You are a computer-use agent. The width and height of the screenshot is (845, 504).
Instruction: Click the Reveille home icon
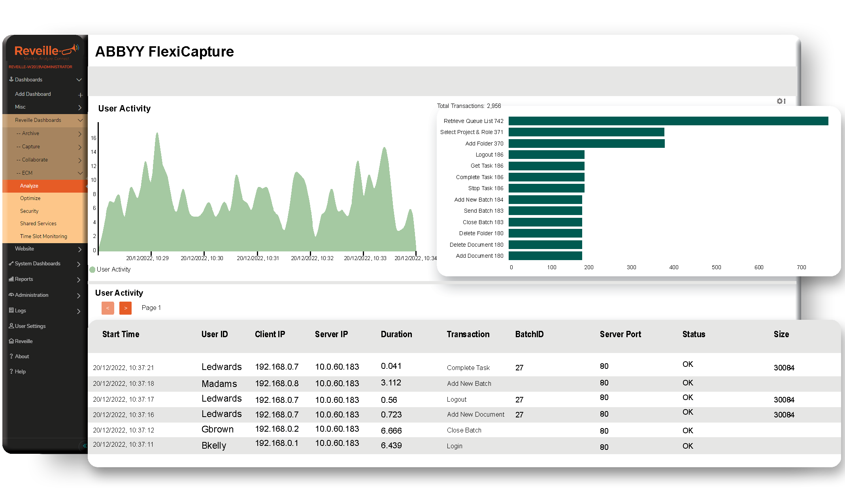coord(11,341)
